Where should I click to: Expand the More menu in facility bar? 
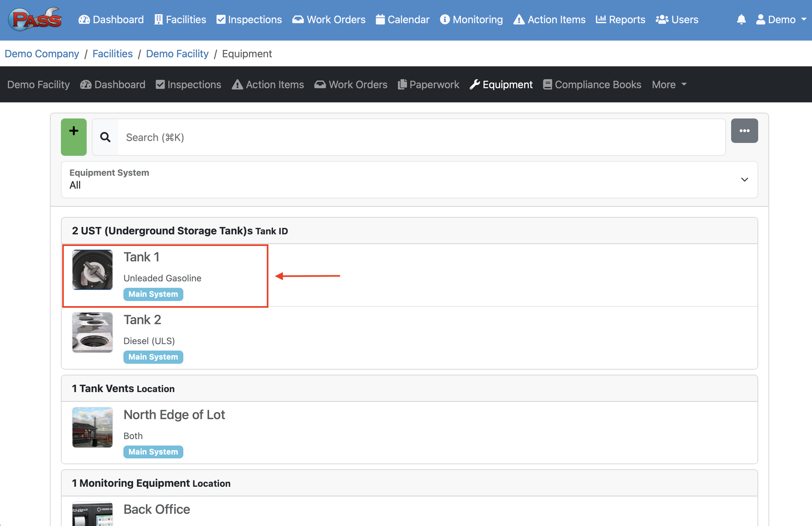(x=669, y=85)
